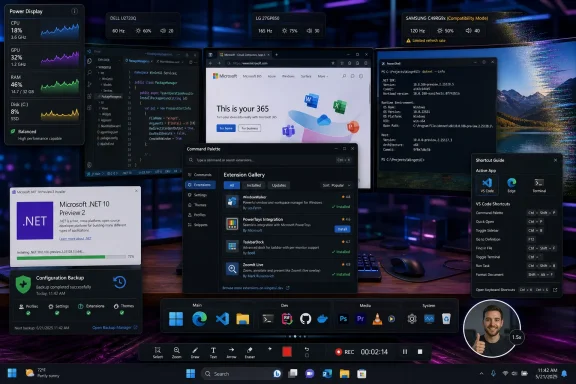The image size is (576, 384).
Task: Choose the Zoom tool in the annotation toolbar
Action: (177, 352)
